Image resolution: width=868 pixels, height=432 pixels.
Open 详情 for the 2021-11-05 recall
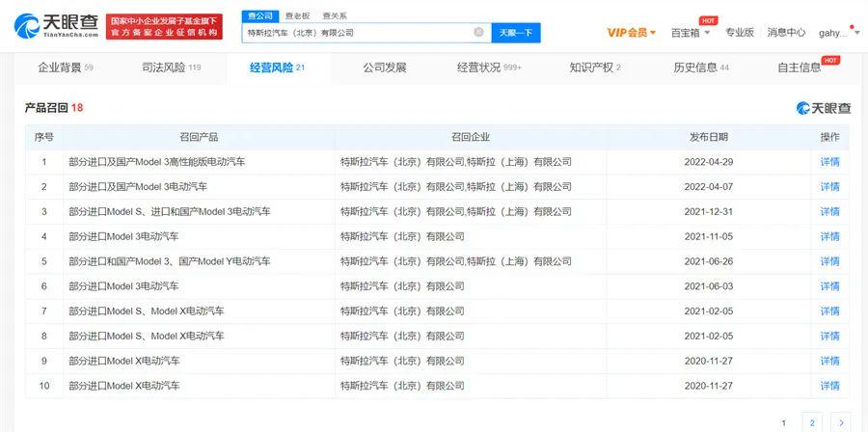point(829,237)
